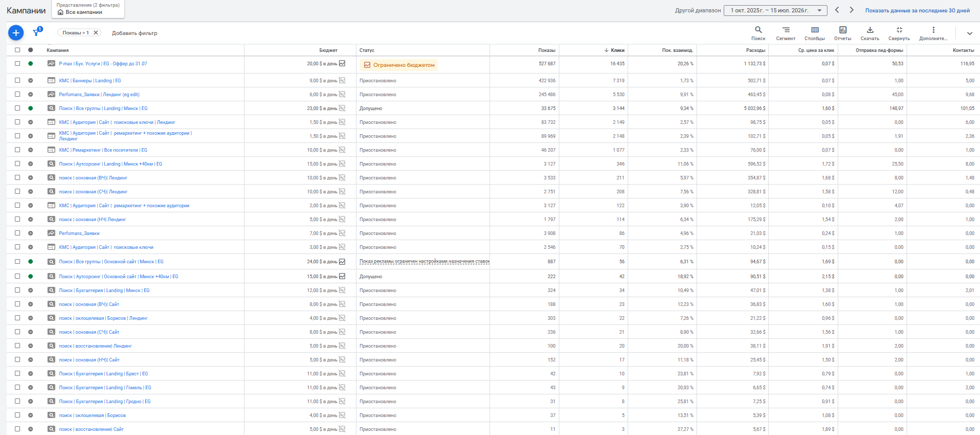The image size is (980, 435).
Task: Expand the chevron at toolbar far right
Action: 970,33
